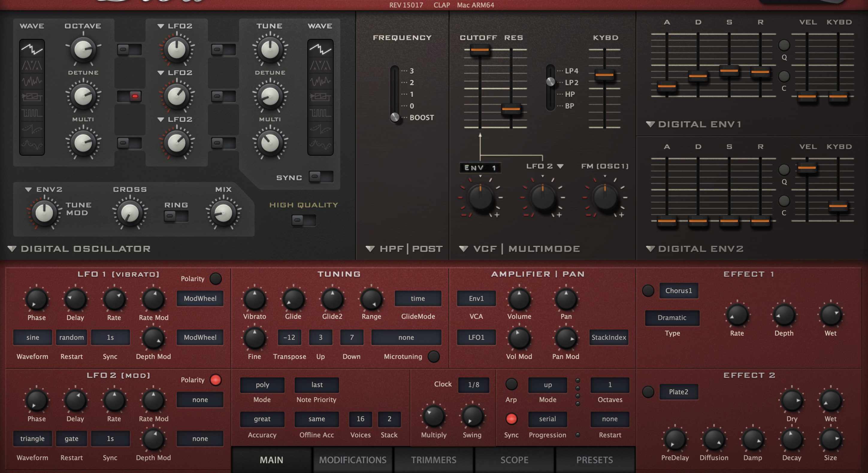Screen dimensions: 868x473
Task: Expand the DIGITAL ENV1 panel selector
Action: tap(650, 124)
